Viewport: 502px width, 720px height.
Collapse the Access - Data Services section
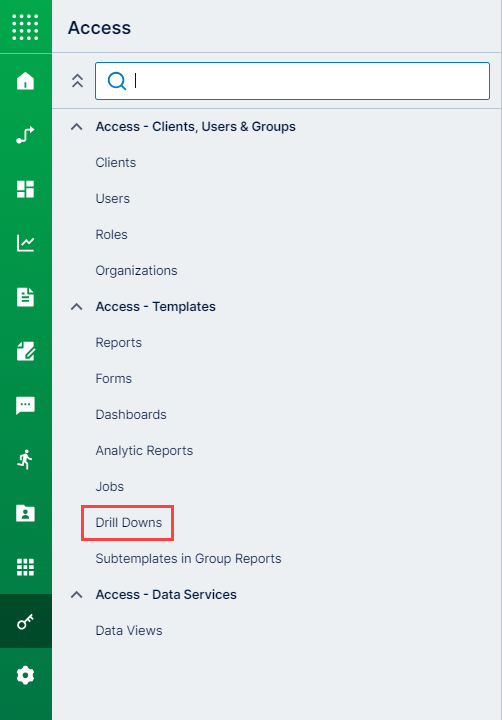click(x=77, y=594)
